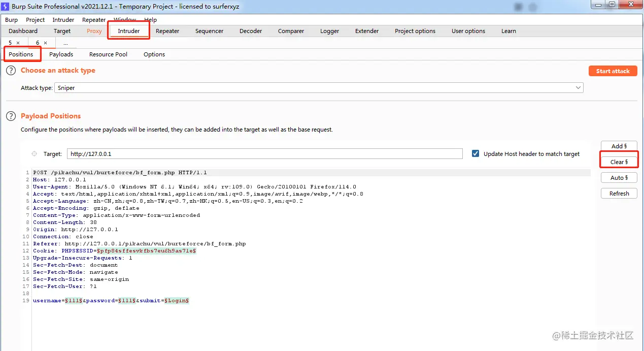The height and width of the screenshot is (351, 644).
Task: Click the Referer header line
Action: click(x=139, y=244)
